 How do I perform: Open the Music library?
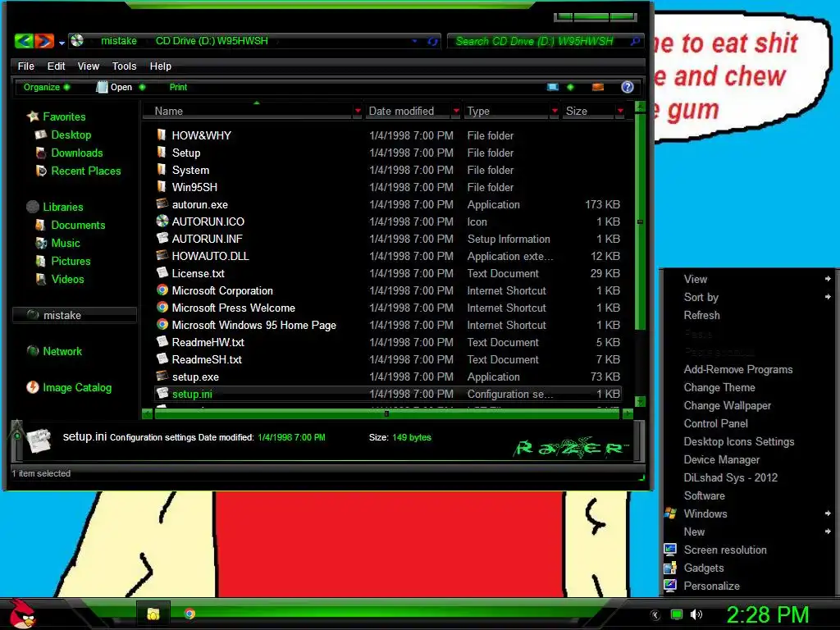point(66,243)
